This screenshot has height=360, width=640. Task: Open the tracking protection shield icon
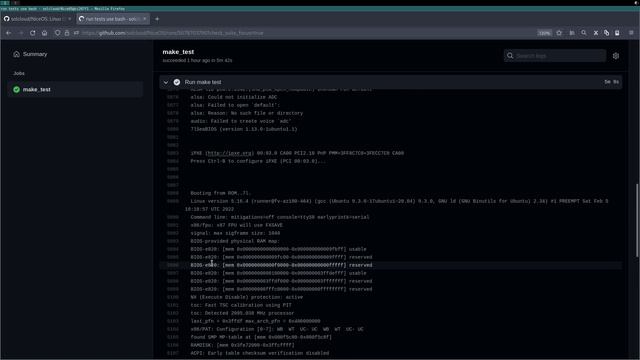[x=58, y=33]
